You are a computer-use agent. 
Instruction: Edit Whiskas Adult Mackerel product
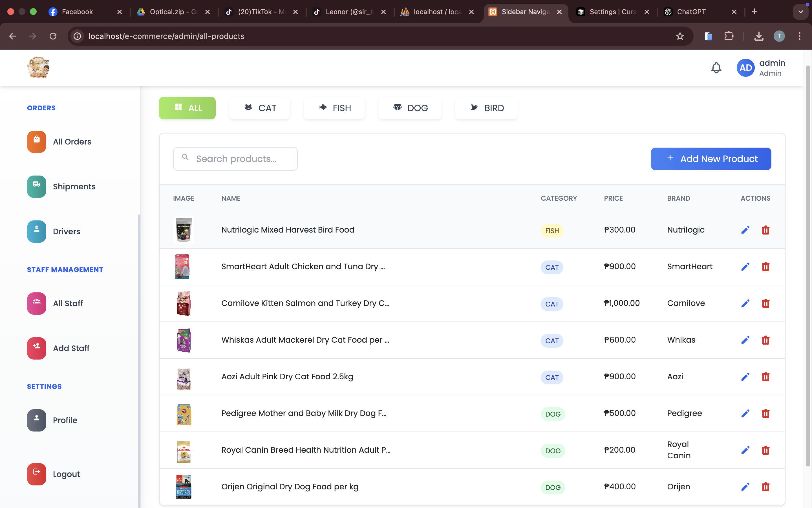click(x=745, y=340)
